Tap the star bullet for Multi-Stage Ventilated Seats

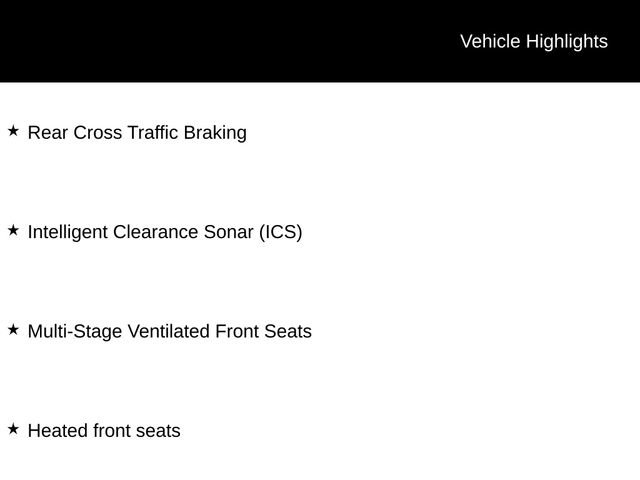(13, 329)
